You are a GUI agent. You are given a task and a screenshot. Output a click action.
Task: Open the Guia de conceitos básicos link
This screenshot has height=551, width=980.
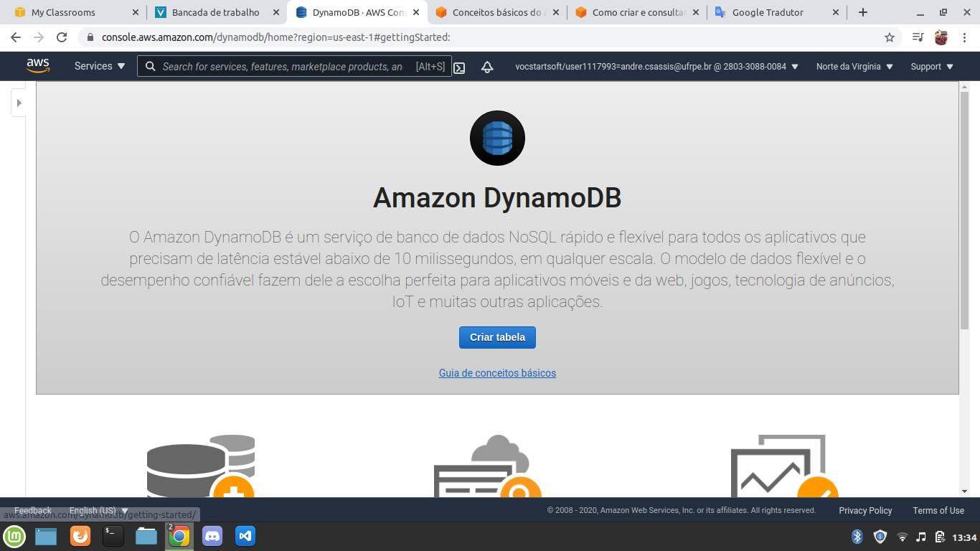pyautogui.click(x=497, y=373)
